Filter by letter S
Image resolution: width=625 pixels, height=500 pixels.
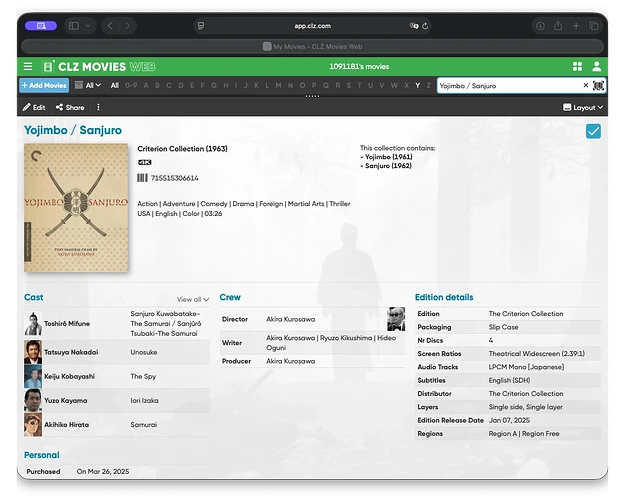[x=349, y=85]
